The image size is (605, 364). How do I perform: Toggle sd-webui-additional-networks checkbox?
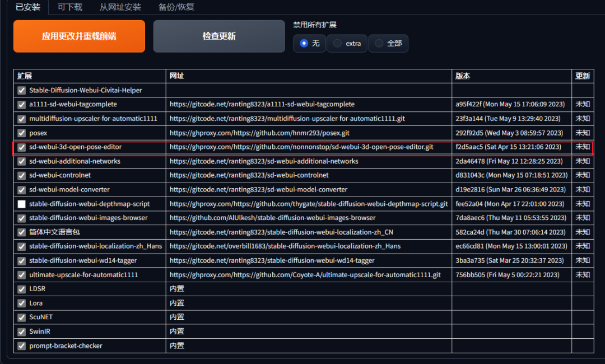point(22,162)
